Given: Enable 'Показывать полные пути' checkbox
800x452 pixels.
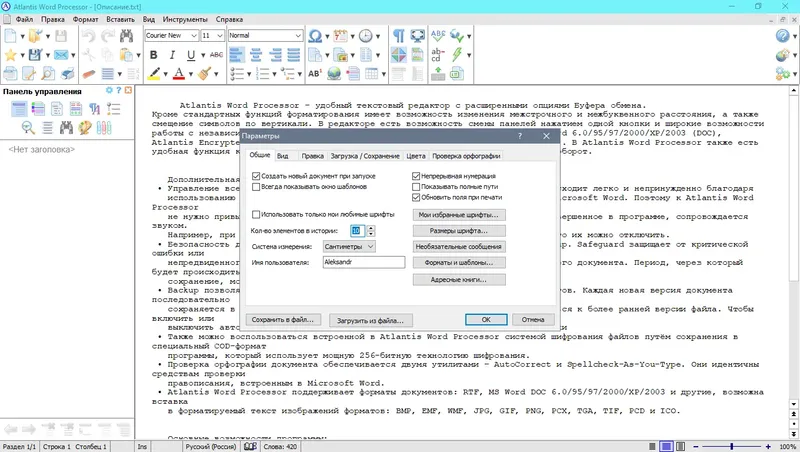Looking at the screenshot, I should pos(416,187).
